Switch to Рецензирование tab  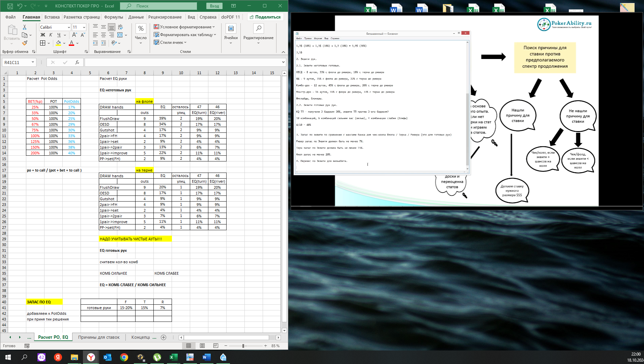pos(165,17)
